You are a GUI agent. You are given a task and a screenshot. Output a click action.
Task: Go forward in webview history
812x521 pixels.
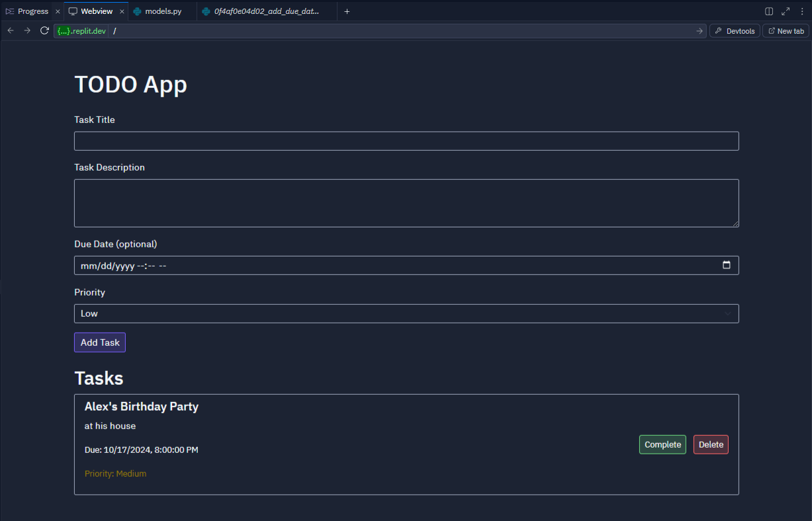pyautogui.click(x=27, y=31)
